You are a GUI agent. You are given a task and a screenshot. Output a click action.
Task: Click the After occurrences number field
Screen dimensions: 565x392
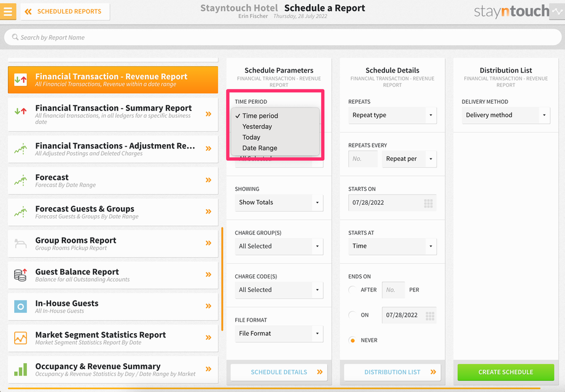click(394, 290)
